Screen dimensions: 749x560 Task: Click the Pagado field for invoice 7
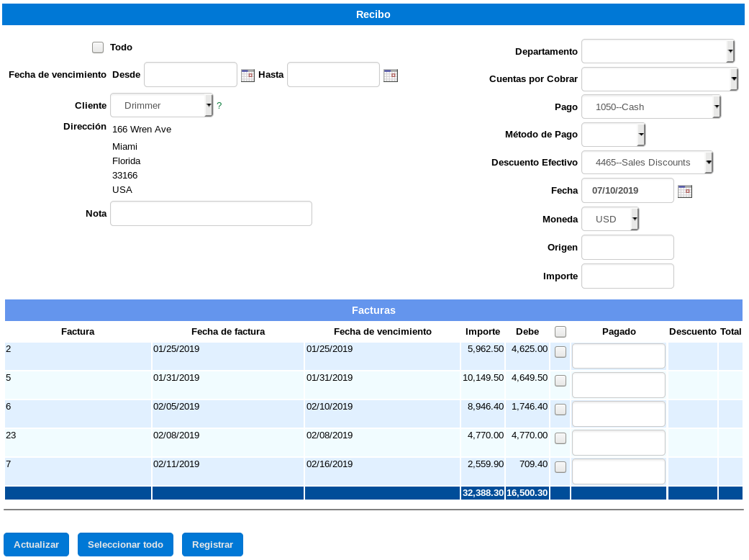coord(619,471)
